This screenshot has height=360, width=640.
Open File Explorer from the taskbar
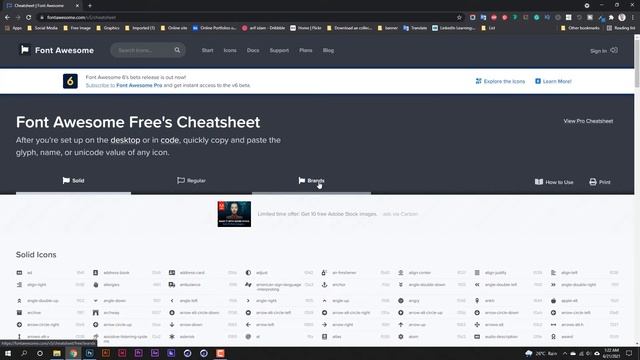click(57, 353)
